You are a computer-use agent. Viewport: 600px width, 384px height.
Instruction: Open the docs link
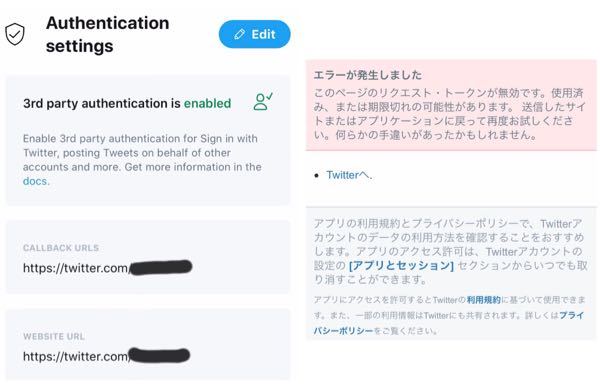tap(35, 181)
